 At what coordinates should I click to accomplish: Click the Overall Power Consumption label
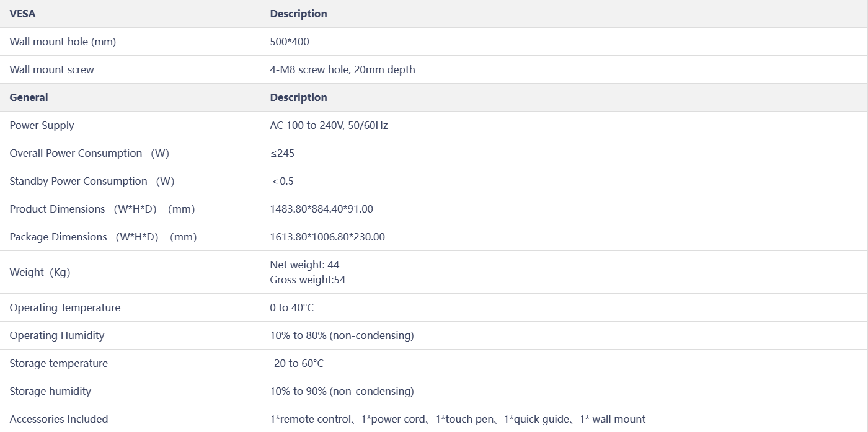point(89,153)
